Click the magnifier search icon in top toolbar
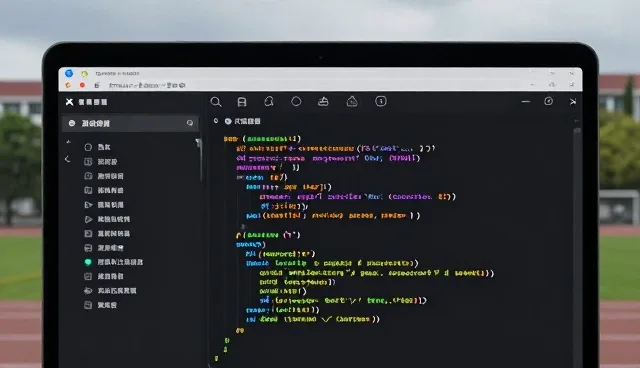This screenshot has height=368, width=640. pos(216,102)
